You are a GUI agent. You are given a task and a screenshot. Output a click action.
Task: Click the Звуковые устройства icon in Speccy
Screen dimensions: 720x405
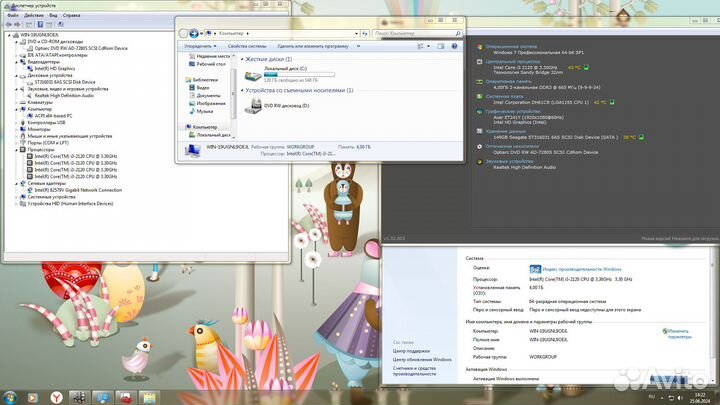click(x=479, y=162)
